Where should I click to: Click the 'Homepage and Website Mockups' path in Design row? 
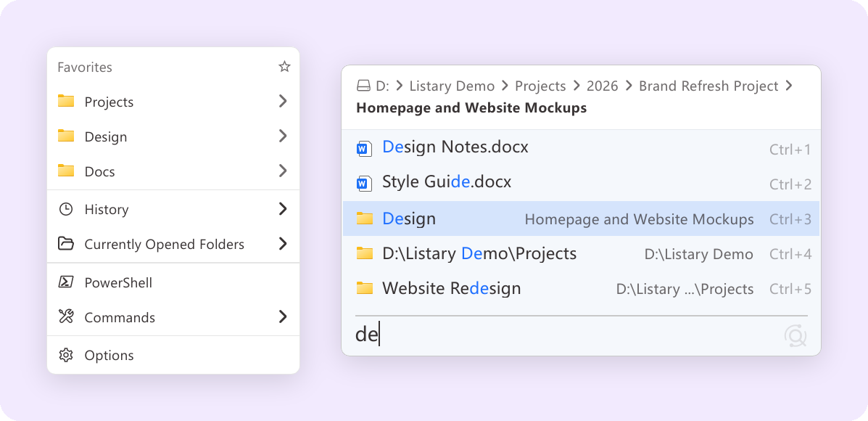tap(640, 220)
